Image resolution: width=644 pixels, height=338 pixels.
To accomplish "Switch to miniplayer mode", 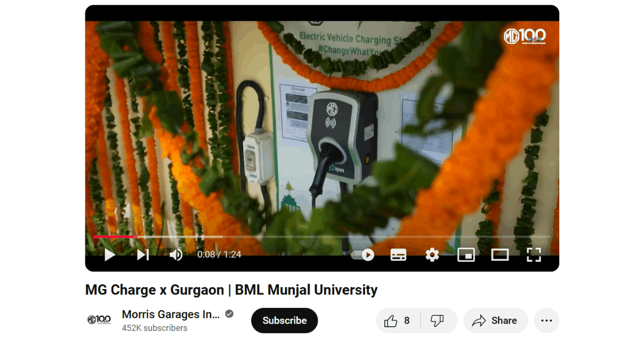I will pyautogui.click(x=466, y=254).
